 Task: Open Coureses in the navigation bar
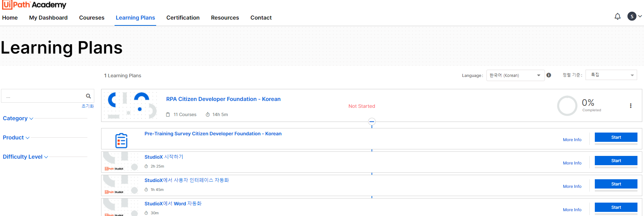coord(92,18)
